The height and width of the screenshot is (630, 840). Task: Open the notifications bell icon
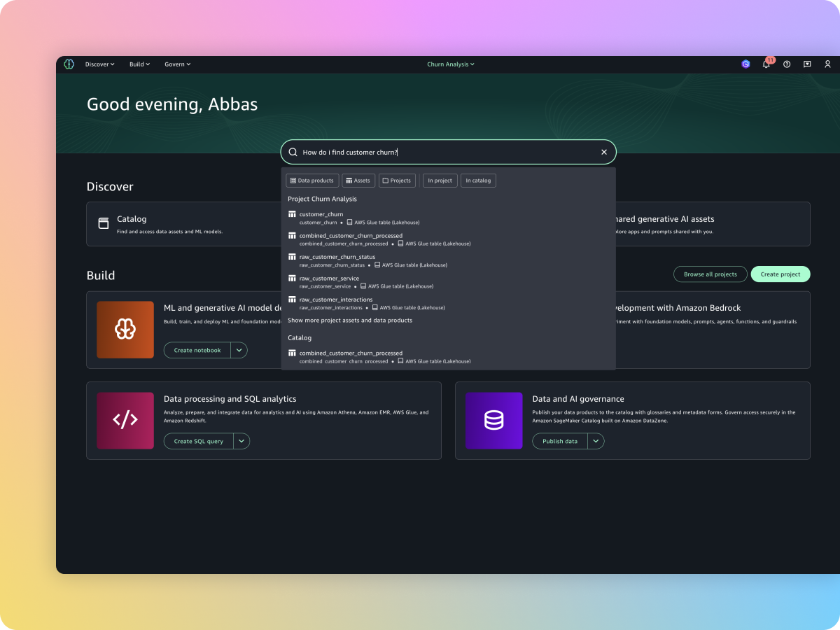766,64
